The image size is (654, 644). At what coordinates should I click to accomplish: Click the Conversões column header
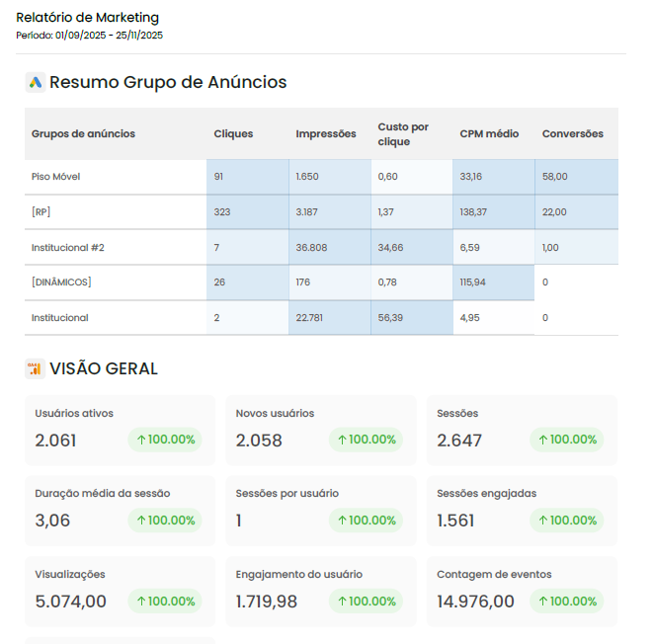[x=572, y=134]
